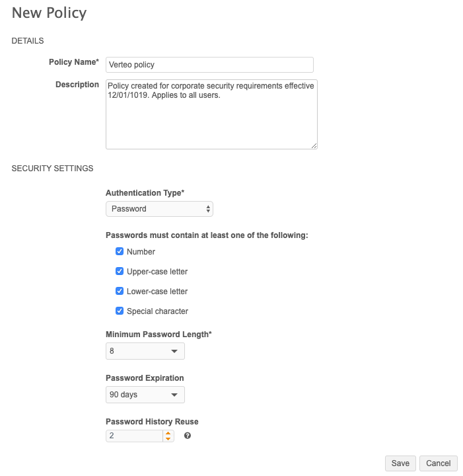Viewport: 463px width, 476px height.
Task: Open the Password Expiration dropdown
Action: click(x=145, y=395)
